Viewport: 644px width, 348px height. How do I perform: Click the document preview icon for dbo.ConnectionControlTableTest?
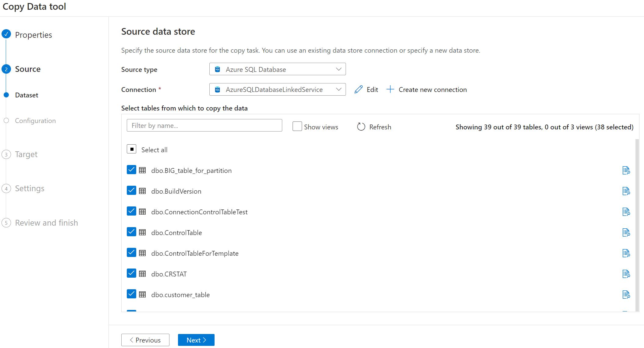click(x=626, y=212)
